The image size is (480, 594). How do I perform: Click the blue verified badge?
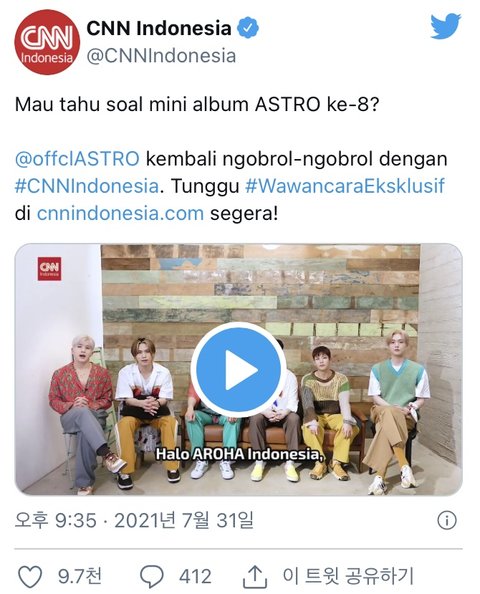(248, 28)
